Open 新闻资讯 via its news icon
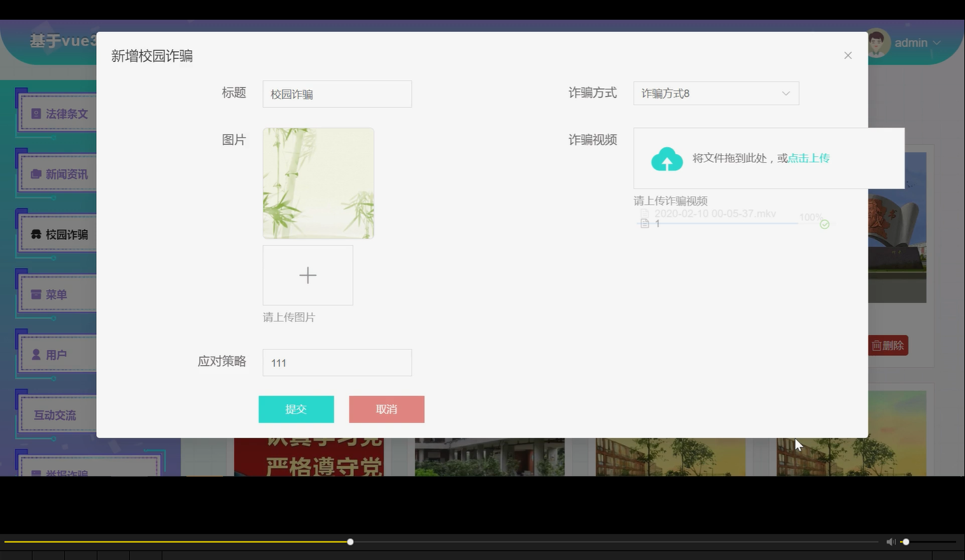The image size is (965, 560). [x=36, y=173]
